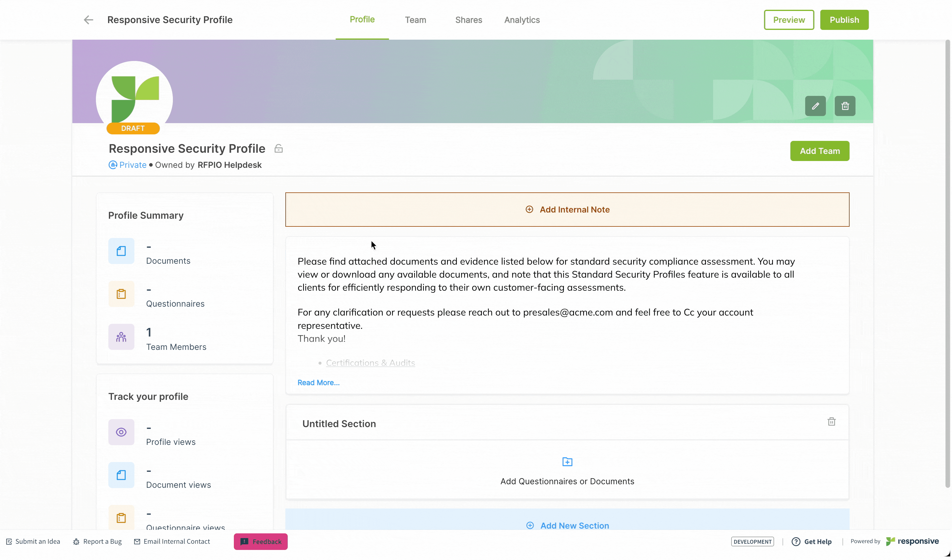Click Email Internal Contact link
The height and width of the screenshot is (560, 952).
[176, 542]
